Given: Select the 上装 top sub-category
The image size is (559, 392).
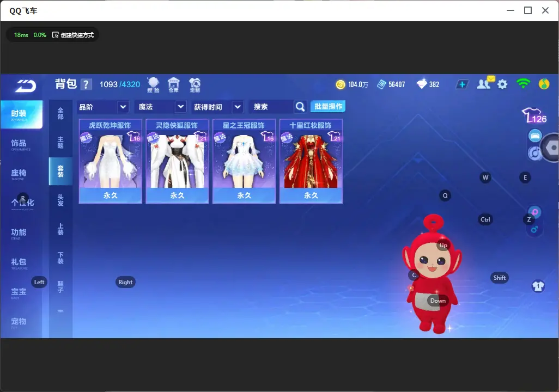Looking at the screenshot, I should (60, 229).
